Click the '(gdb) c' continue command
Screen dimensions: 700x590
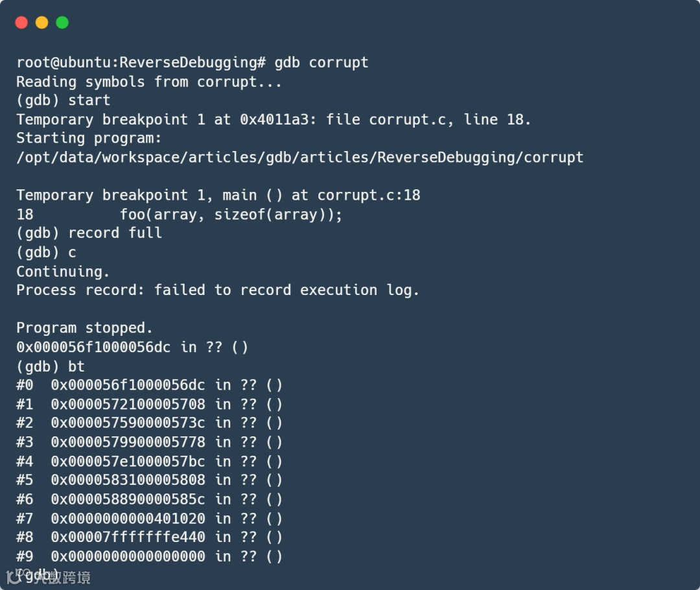click(x=46, y=252)
